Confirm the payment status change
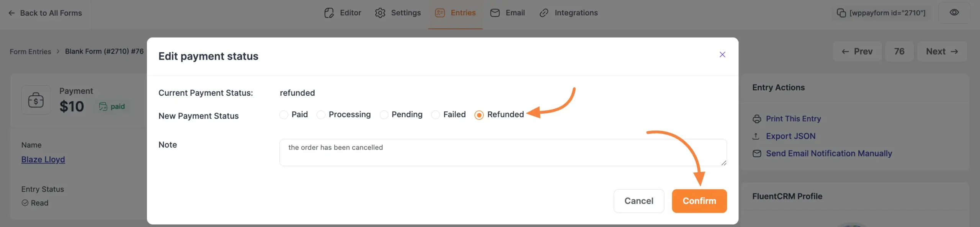The width and height of the screenshot is (980, 227). 699,201
